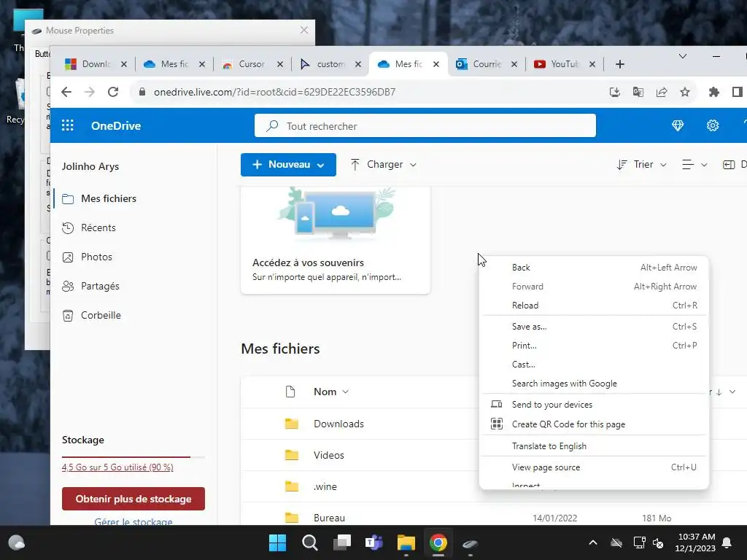Open the view layout options dropdown
747x560 pixels.
click(x=694, y=165)
